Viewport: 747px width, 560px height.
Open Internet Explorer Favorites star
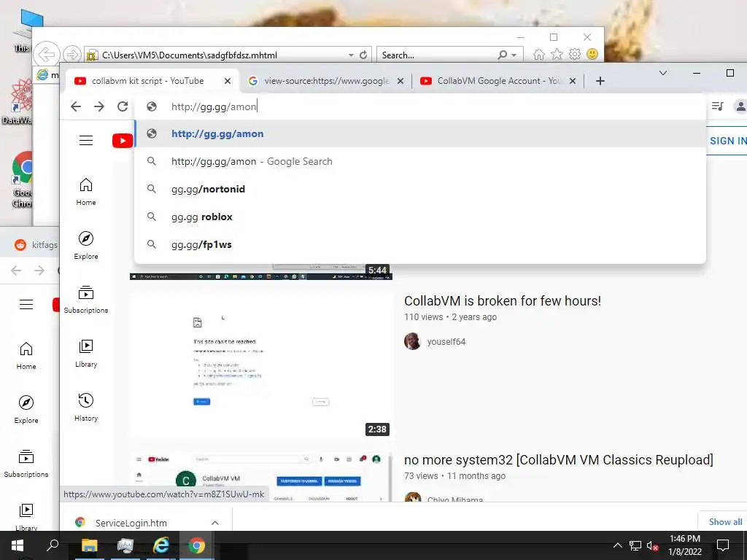557,55
